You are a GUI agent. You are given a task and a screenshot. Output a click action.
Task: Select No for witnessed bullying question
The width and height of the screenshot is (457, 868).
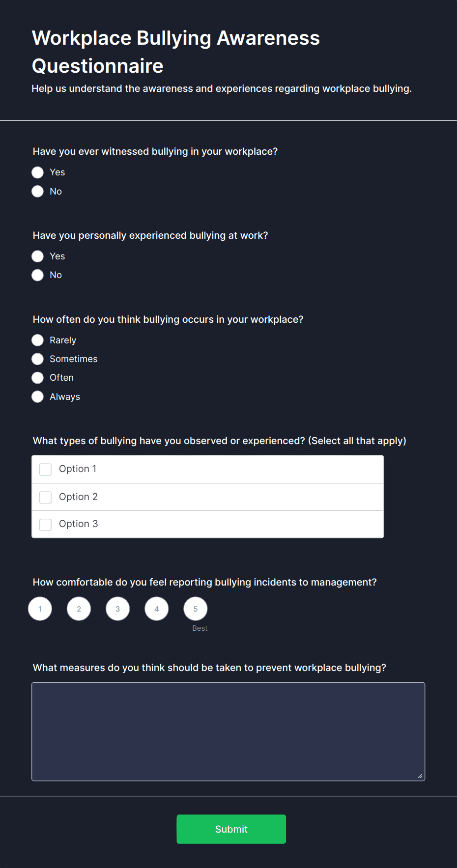38,191
